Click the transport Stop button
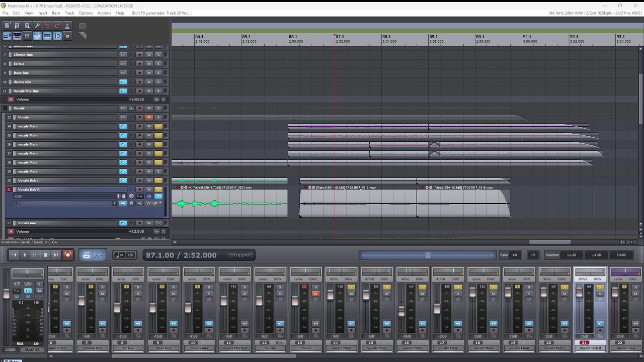 tap(45, 255)
